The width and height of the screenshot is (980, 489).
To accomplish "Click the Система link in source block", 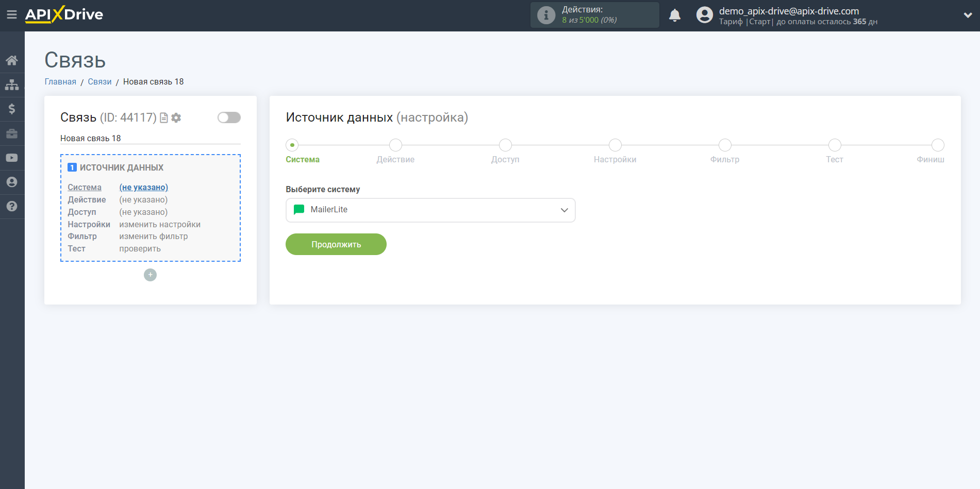I will click(x=85, y=188).
